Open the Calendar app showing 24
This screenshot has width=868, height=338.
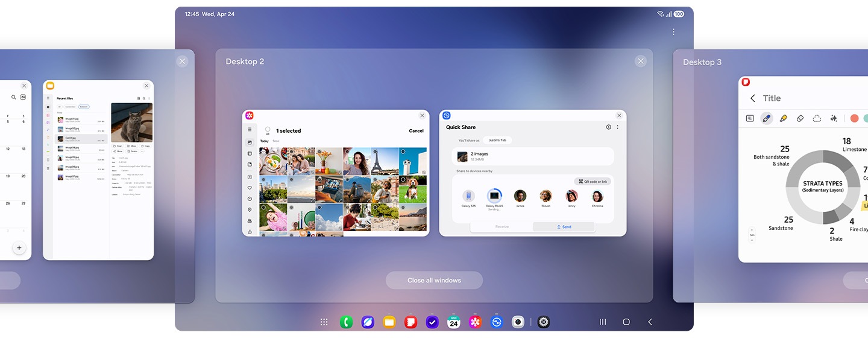click(454, 322)
